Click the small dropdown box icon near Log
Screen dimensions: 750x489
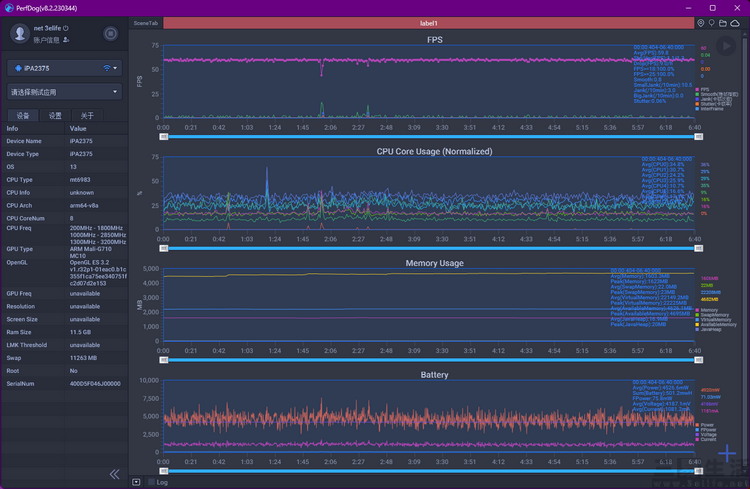tap(136, 482)
